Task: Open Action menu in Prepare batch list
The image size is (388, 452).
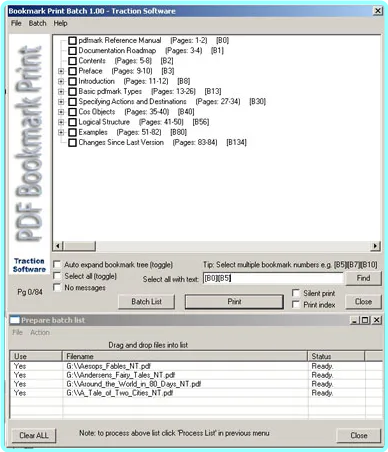Action: pos(40,332)
